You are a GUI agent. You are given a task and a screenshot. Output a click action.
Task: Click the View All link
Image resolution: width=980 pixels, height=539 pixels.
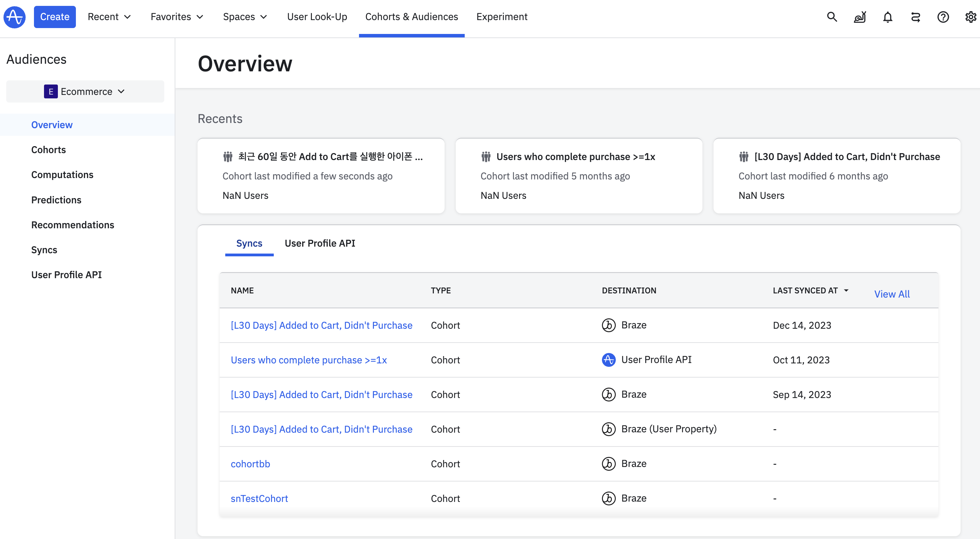tap(891, 294)
